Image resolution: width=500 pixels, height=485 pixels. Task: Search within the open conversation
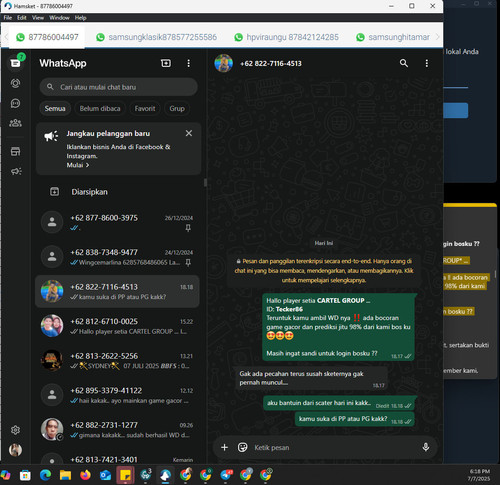pos(404,63)
